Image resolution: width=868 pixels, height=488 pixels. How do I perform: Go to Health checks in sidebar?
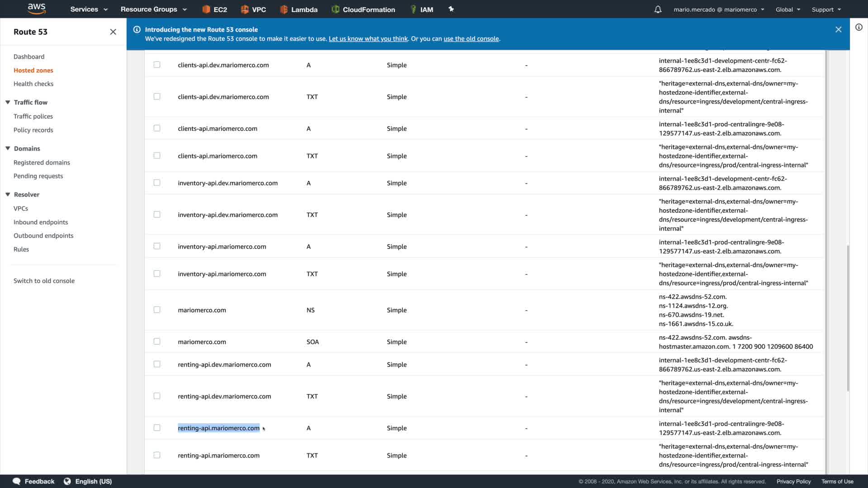click(33, 84)
